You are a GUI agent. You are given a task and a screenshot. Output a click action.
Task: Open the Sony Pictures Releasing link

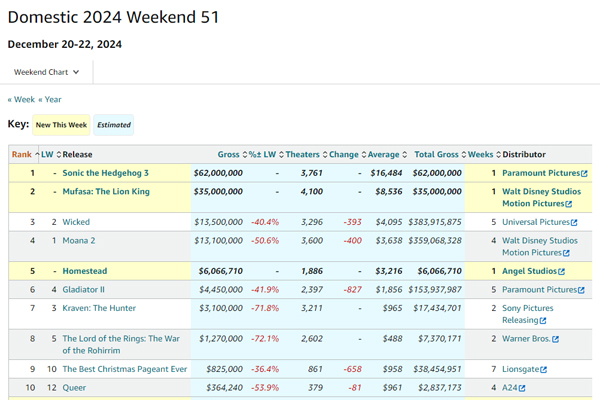click(x=528, y=314)
